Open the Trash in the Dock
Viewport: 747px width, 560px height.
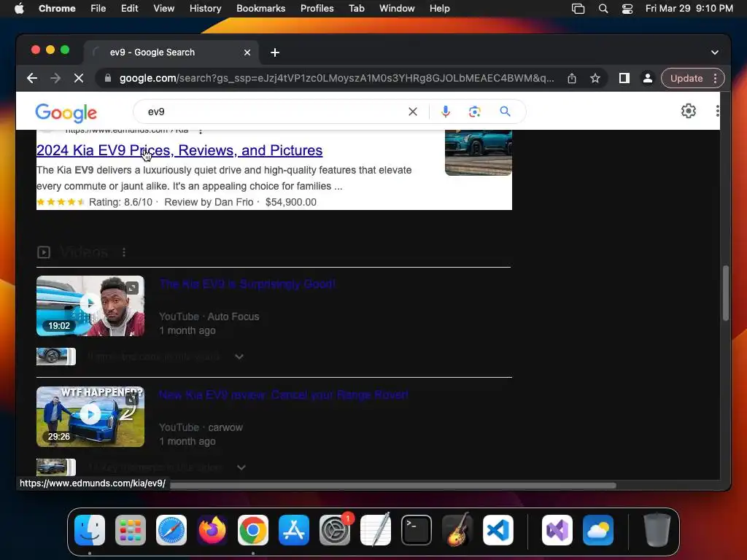coord(657,530)
